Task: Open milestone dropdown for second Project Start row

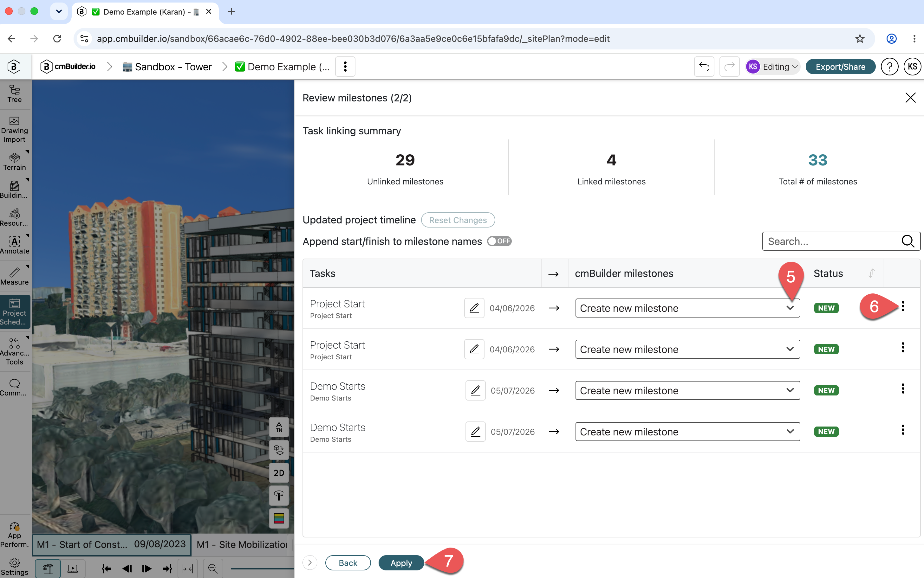Action: [687, 350]
